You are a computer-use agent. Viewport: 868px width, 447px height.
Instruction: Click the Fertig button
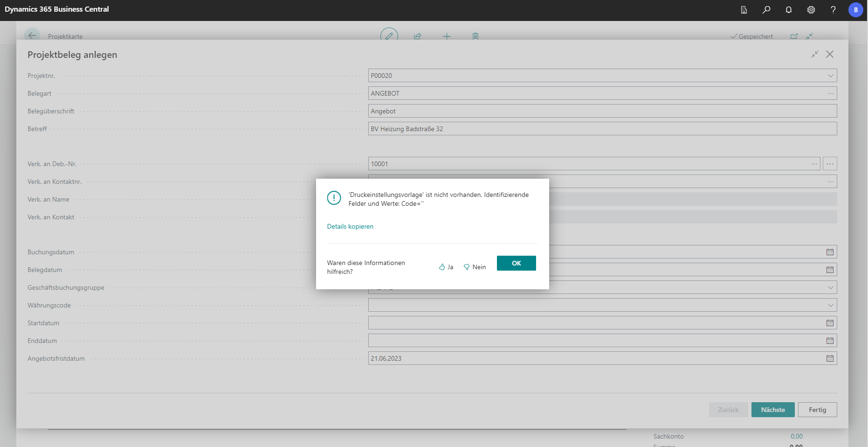click(817, 410)
